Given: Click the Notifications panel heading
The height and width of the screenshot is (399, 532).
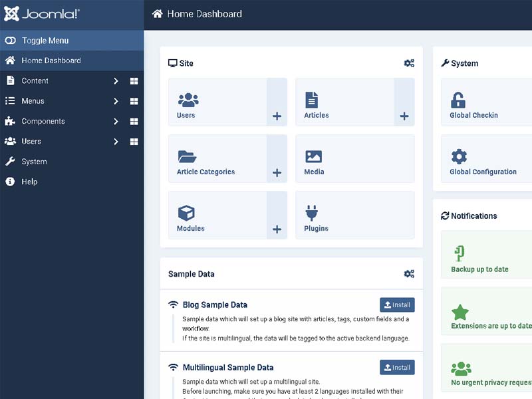Looking at the screenshot, I should point(469,215).
